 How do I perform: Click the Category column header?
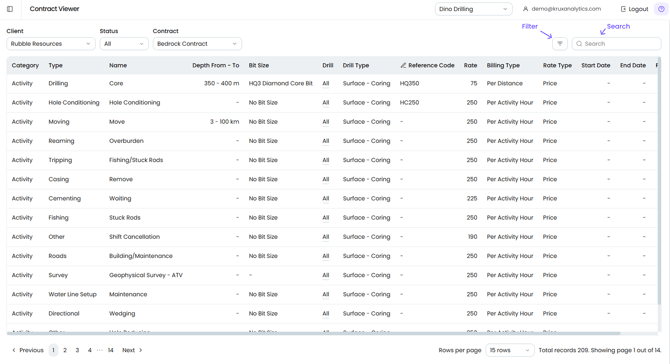point(25,65)
